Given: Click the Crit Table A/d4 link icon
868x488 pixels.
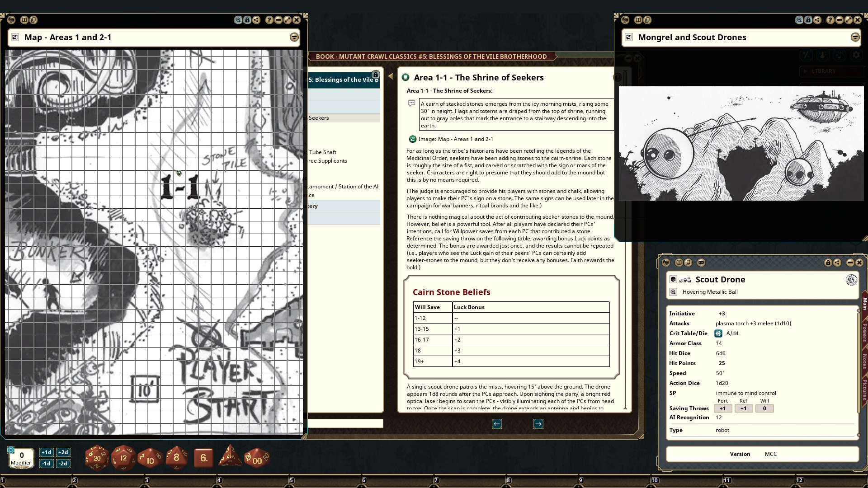Looking at the screenshot, I should [718, 333].
